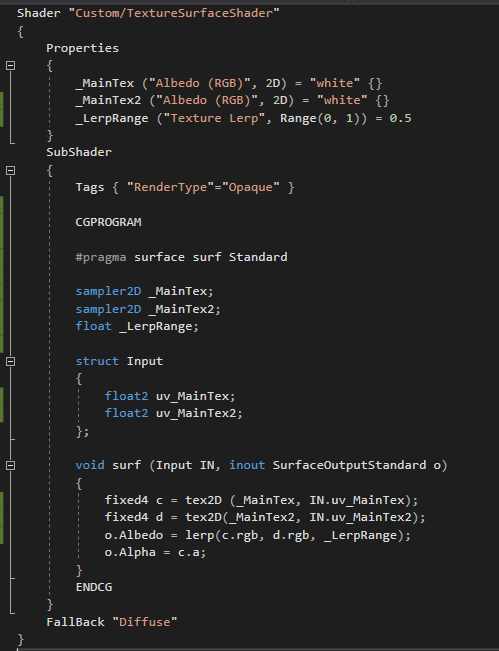499x651 pixels.
Task: Click the _LerpRange Texture Lerp line
Action: pos(243,118)
